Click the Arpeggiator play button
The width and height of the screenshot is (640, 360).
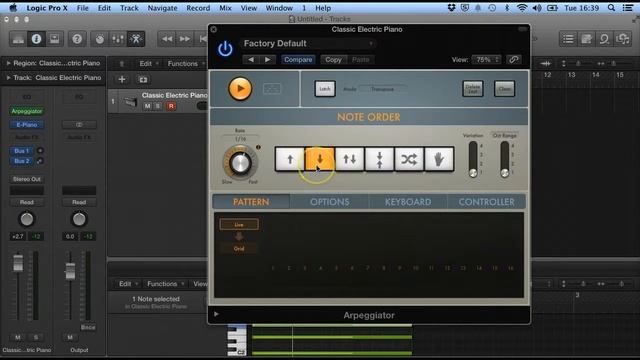pos(240,89)
